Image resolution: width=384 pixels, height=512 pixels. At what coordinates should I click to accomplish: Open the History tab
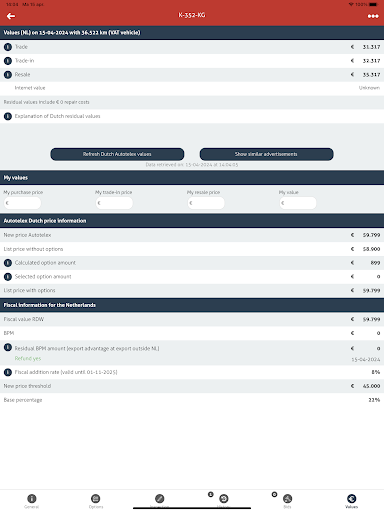[x=224, y=501]
